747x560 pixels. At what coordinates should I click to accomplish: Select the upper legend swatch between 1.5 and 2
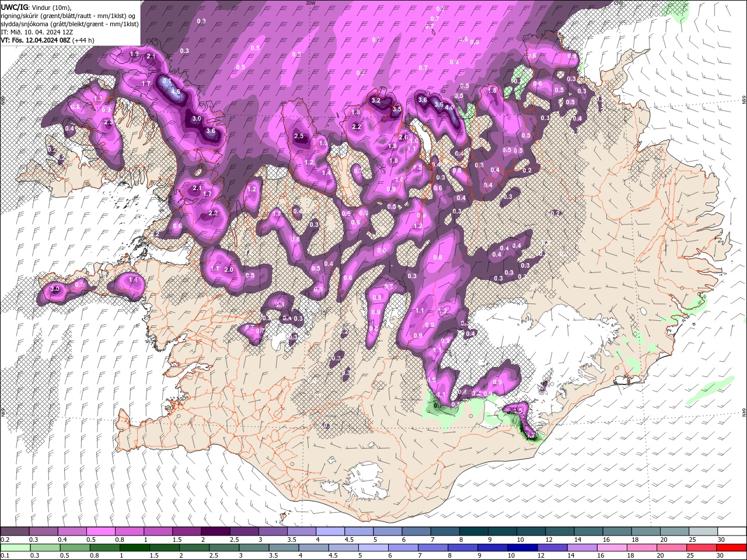click(x=187, y=531)
